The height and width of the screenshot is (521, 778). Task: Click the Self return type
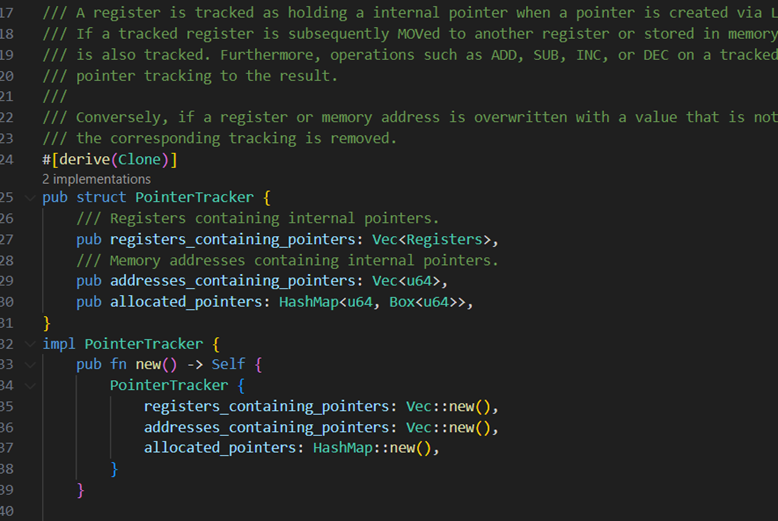(x=228, y=364)
